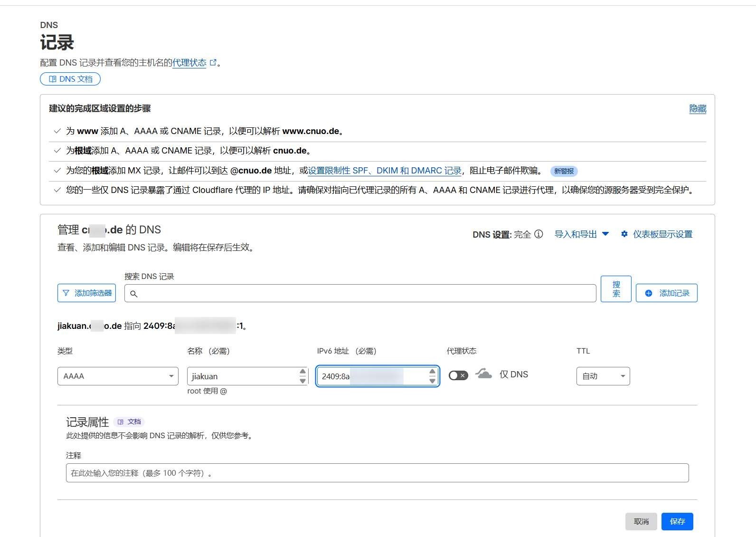Click the 取消 button

click(x=641, y=521)
